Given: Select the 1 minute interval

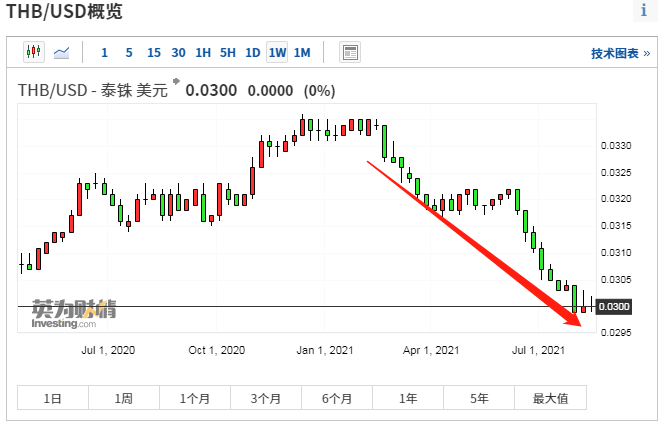Looking at the screenshot, I should (x=104, y=53).
